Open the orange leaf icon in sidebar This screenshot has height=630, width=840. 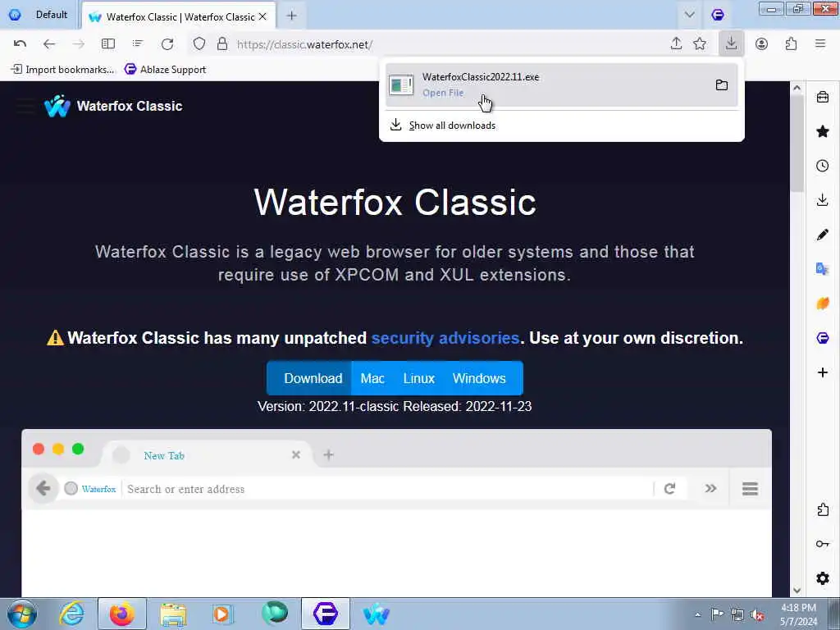point(822,304)
